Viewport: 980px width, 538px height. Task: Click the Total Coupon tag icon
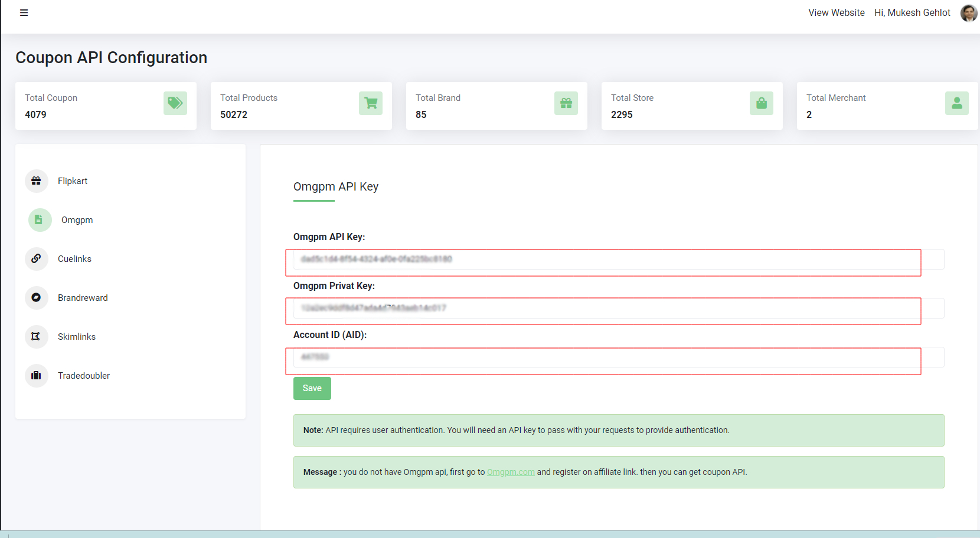point(175,103)
